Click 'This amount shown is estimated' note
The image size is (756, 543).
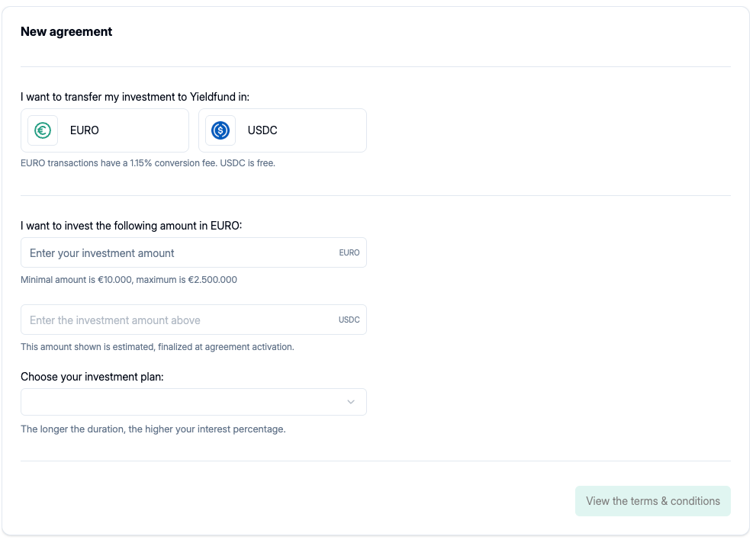(157, 347)
